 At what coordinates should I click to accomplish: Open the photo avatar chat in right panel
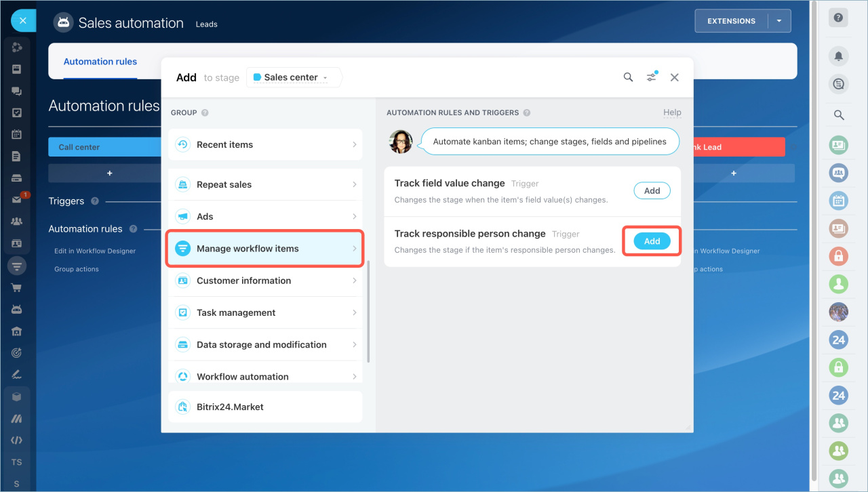[x=839, y=312]
